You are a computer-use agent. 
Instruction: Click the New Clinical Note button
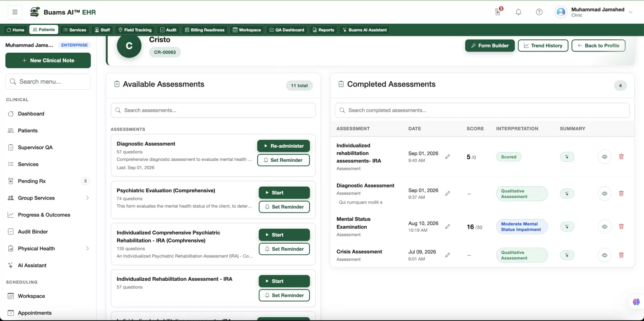click(48, 60)
